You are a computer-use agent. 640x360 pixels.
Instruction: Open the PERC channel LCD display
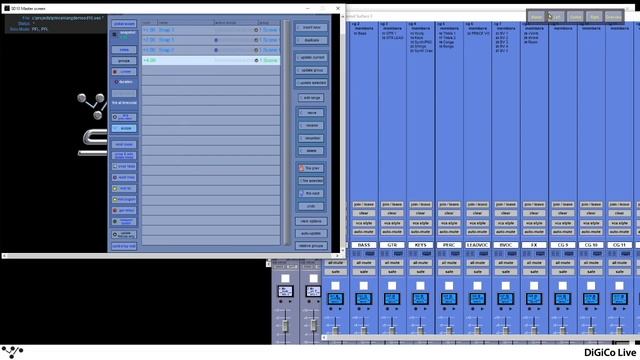(449, 299)
